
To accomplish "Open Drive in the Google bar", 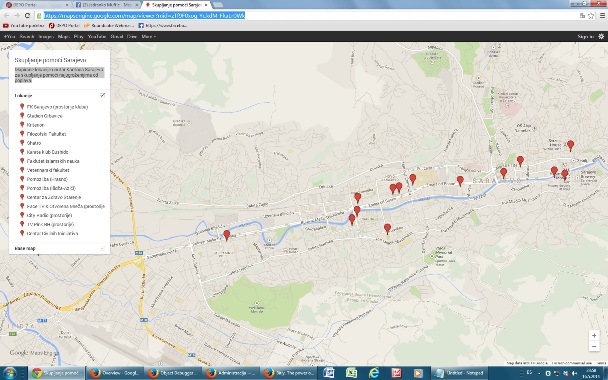I will 132,36.
